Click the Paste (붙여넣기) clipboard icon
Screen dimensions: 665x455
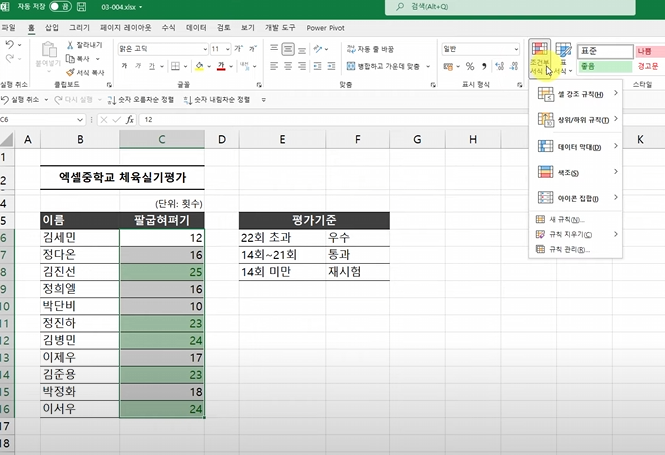click(x=49, y=50)
